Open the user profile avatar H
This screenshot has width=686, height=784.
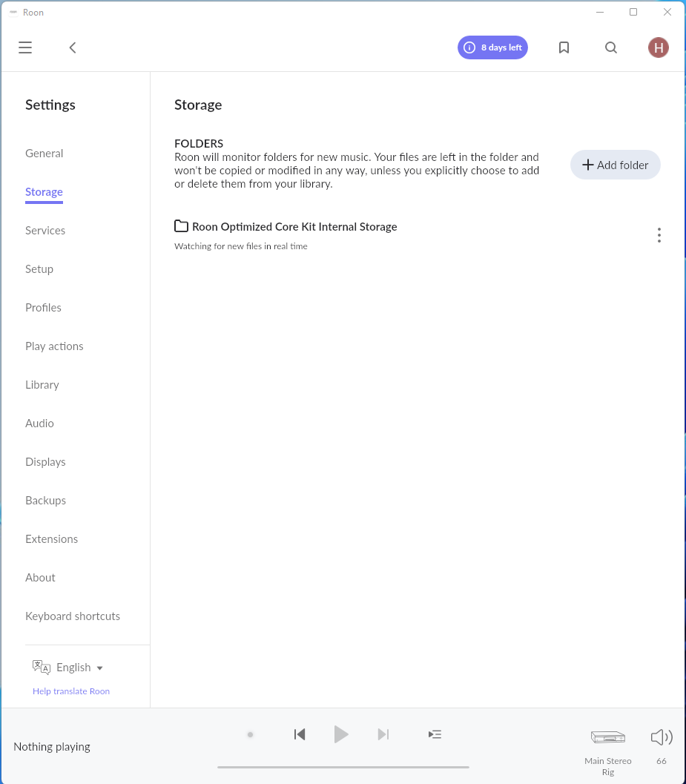click(x=658, y=47)
